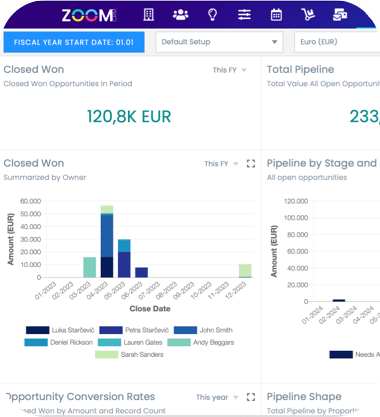Click the 05-2023 Petra Starčević bar segment
The height and width of the screenshot is (417, 380).
(124, 265)
